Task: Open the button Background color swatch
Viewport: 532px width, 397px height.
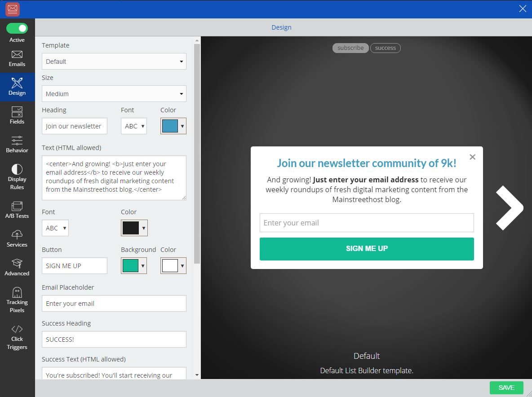Action: [134, 265]
